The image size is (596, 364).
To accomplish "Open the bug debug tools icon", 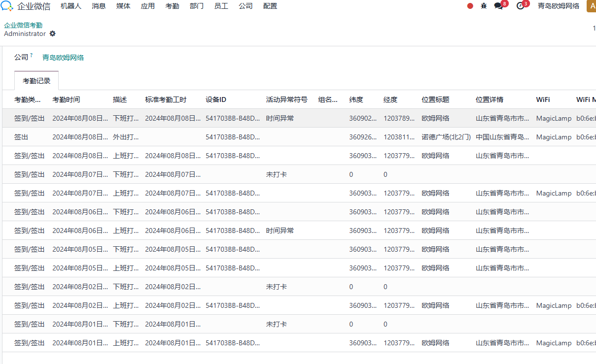I will 484,6.
